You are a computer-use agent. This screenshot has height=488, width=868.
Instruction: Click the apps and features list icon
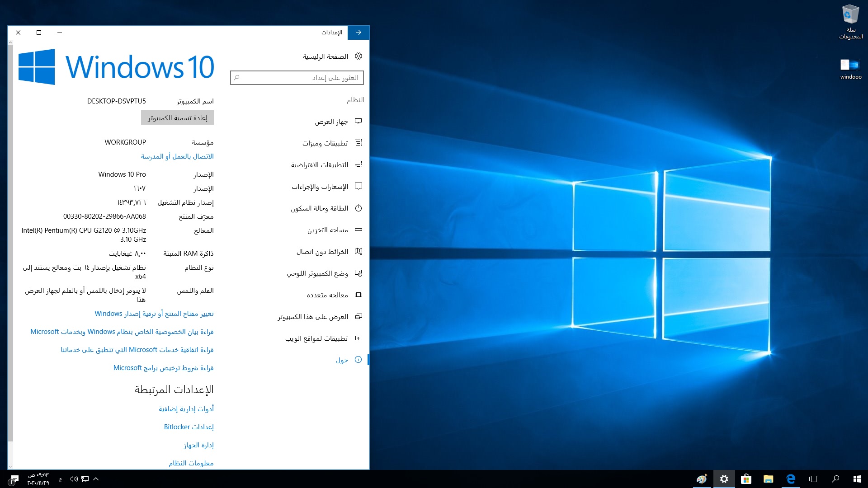point(359,143)
